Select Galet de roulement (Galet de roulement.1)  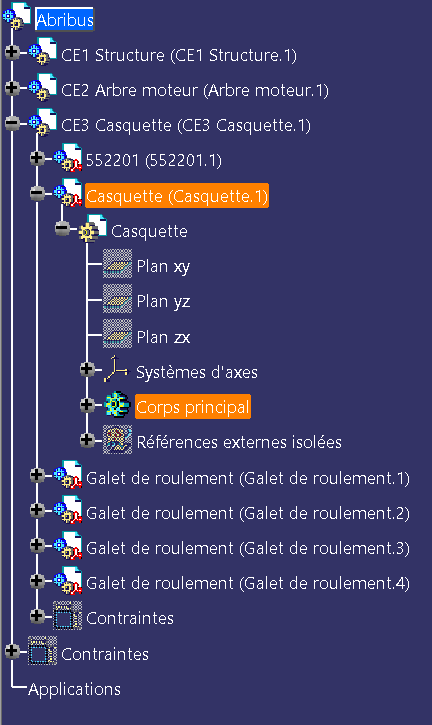(x=248, y=478)
